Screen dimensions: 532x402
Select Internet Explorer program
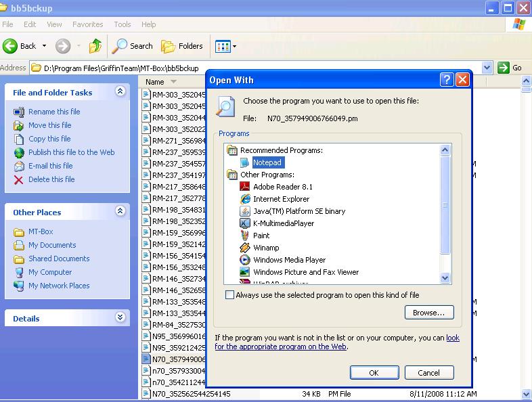pos(281,199)
